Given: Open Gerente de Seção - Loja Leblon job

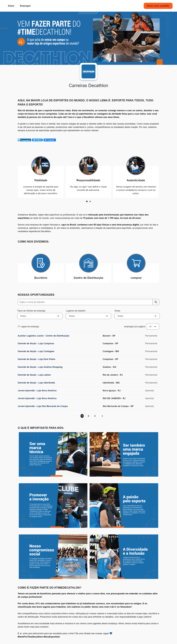Looking at the screenshot, I should tap(34, 375).
